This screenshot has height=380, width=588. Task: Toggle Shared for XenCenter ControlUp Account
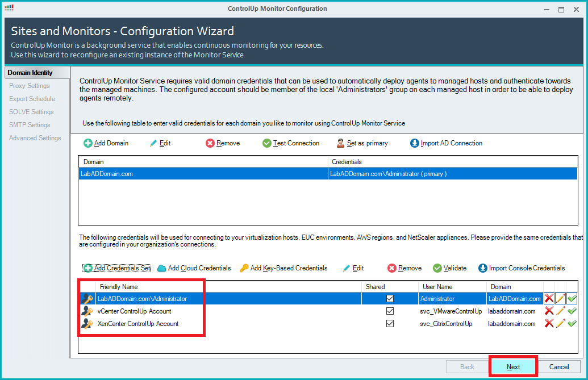(390, 324)
